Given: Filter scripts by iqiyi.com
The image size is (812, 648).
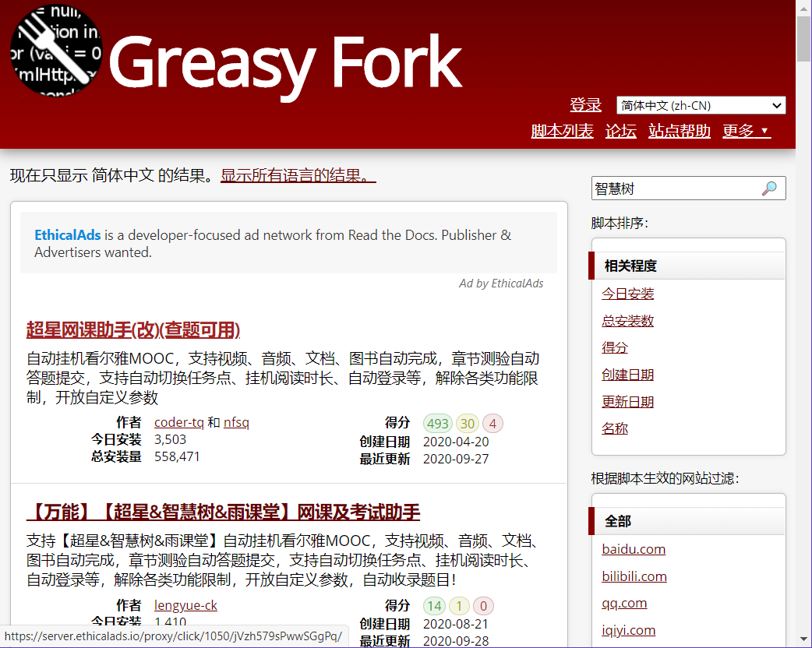Looking at the screenshot, I should [x=628, y=630].
